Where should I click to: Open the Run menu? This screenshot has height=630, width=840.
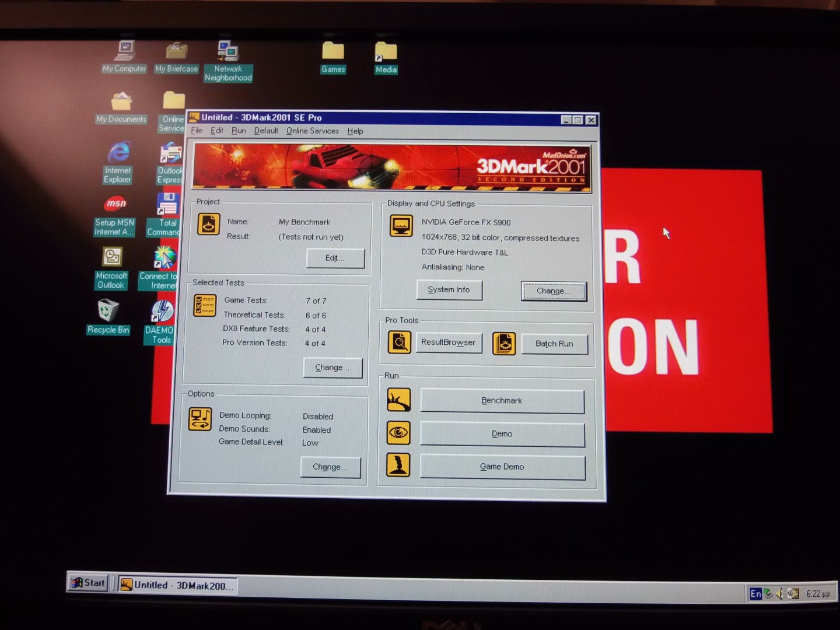click(239, 131)
